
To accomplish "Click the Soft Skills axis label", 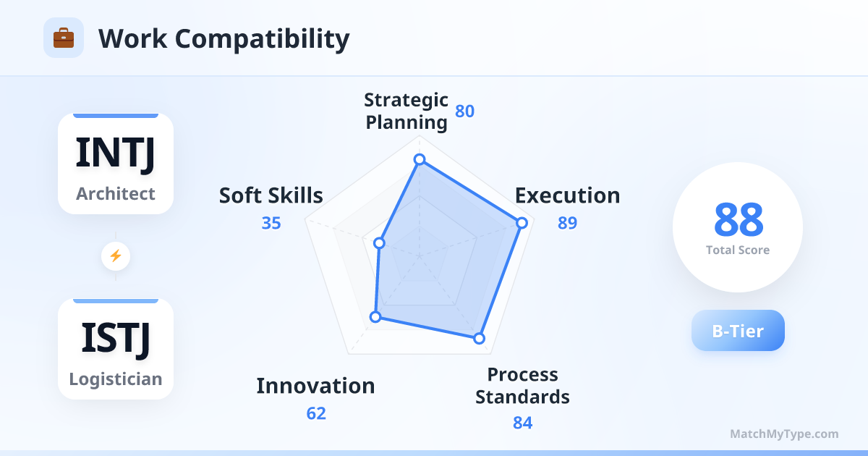I will click(x=271, y=195).
